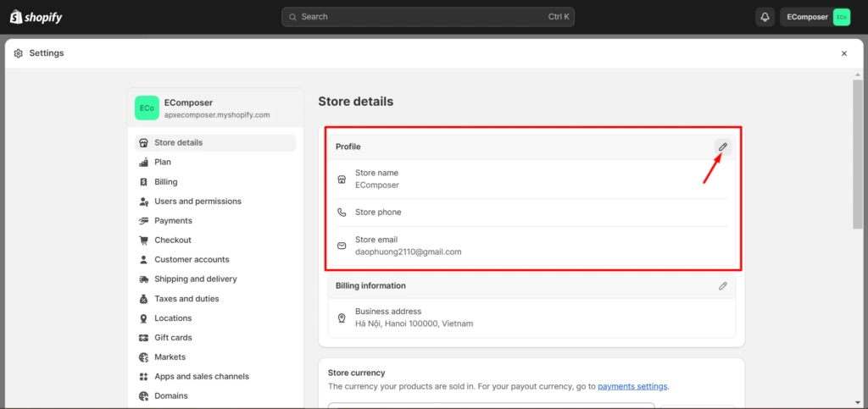Click the Checkout cart icon in sidebar
868x409 pixels.
click(x=144, y=240)
